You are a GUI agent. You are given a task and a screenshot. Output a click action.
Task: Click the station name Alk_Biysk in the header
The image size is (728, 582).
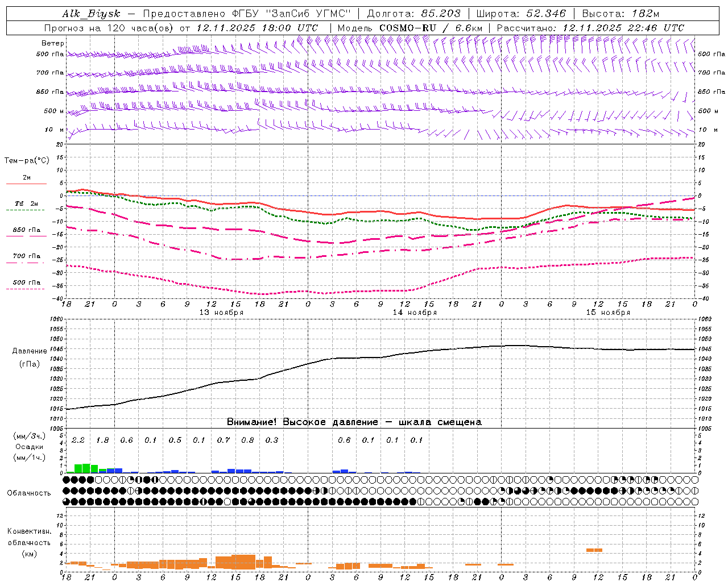point(91,14)
